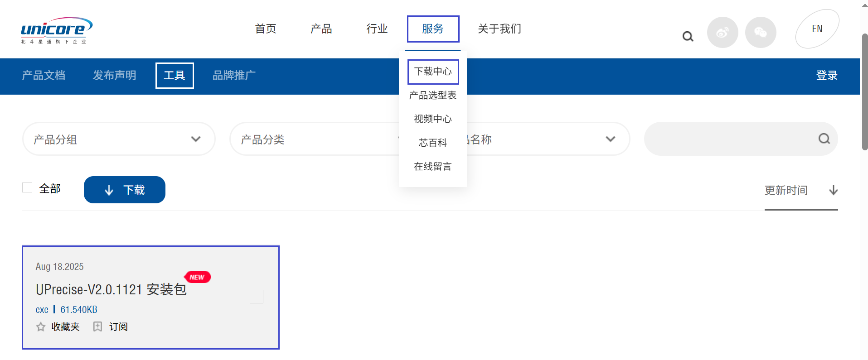This screenshot has height=360, width=868.
Task: Open the WeChat social icon
Action: [761, 33]
